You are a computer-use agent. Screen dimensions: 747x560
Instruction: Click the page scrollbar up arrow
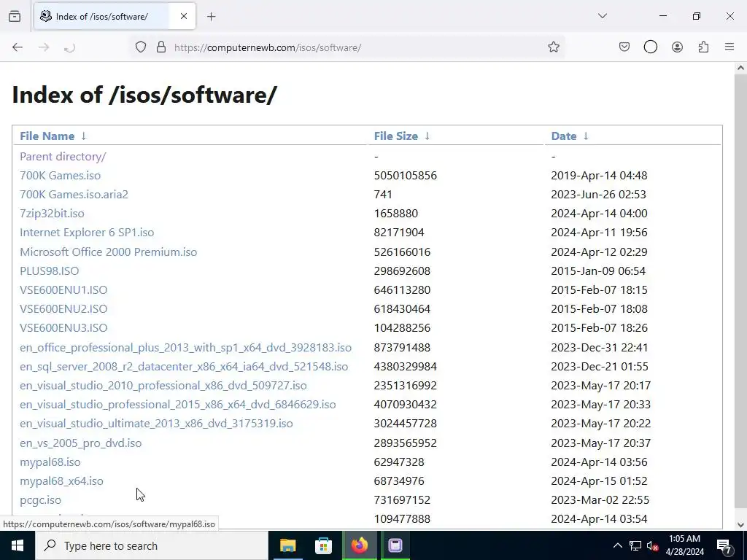point(740,68)
